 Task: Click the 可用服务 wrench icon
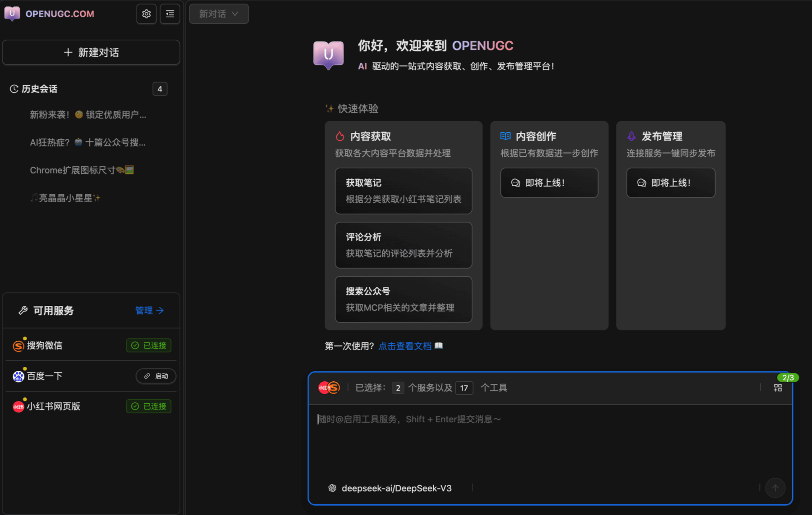[x=23, y=310]
